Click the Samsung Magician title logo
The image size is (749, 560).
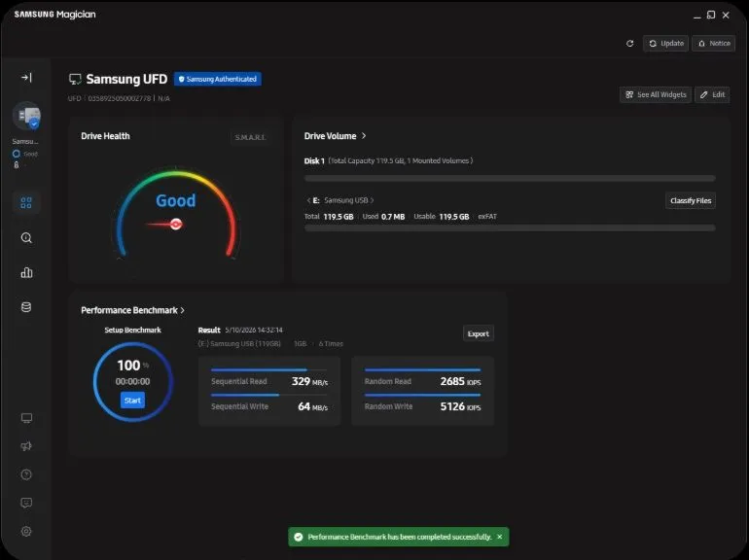click(54, 15)
